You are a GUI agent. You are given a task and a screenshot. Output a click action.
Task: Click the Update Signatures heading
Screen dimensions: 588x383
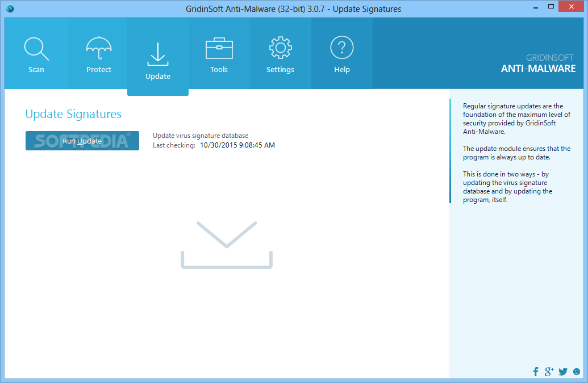(x=73, y=114)
